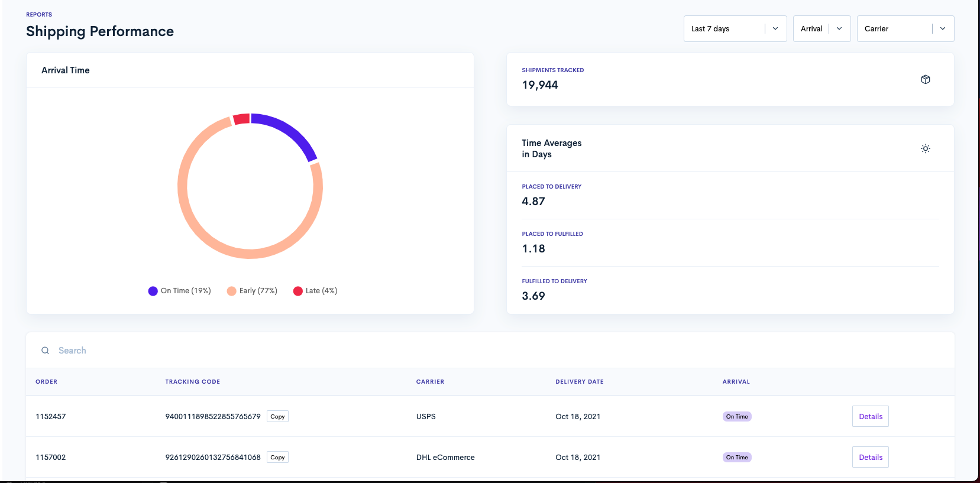Click chevron arrow of Carrier selector
This screenshot has height=483, width=980.
coord(943,28)
